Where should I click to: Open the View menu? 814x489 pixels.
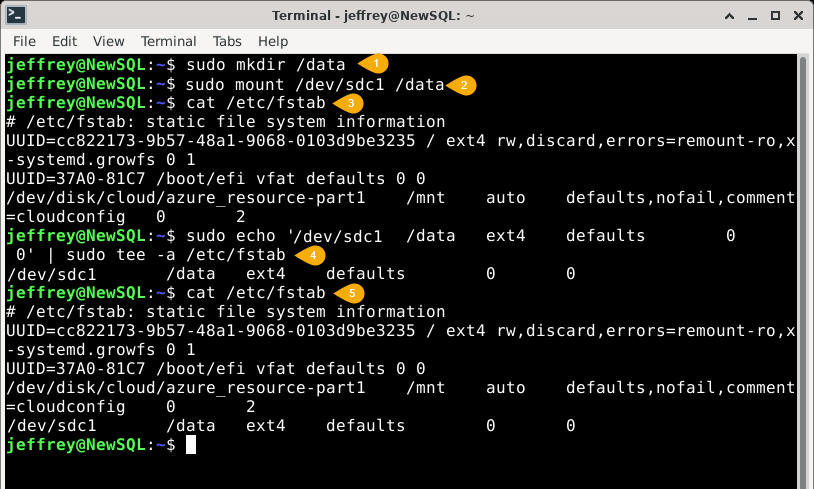tap(108, 41)
